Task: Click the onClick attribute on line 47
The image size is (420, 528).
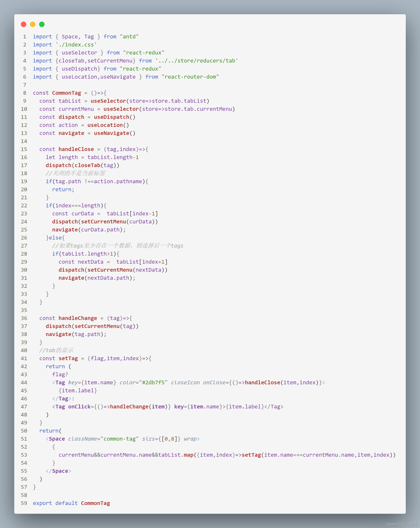Action: [79, 407]
